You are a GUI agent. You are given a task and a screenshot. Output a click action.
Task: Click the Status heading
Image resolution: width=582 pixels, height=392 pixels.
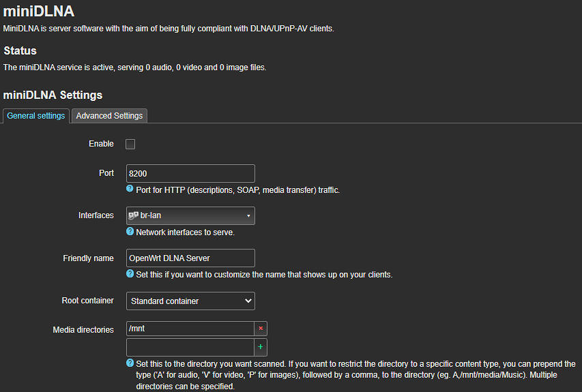point(20,51)
